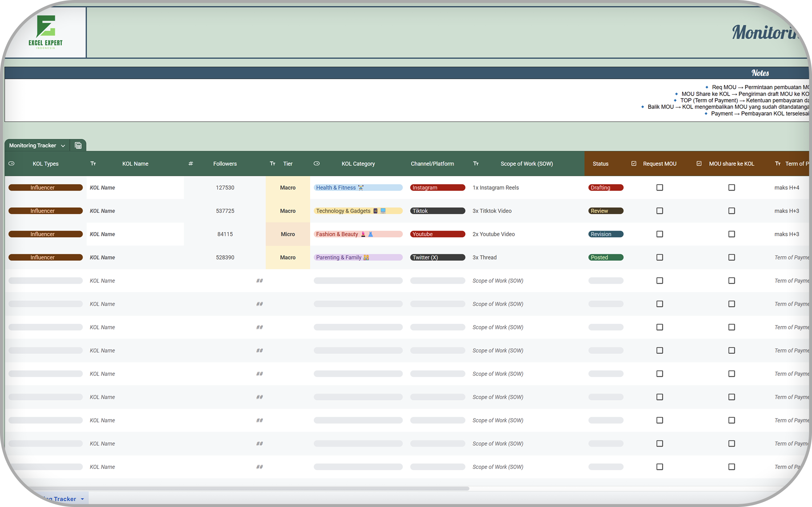
Task: Select the Status column header
Action: pos(600,164)
